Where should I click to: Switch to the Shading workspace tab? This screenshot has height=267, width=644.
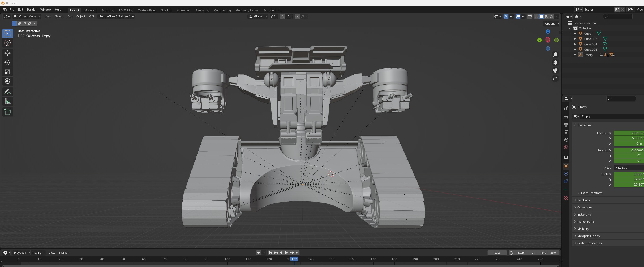point(166,10)
